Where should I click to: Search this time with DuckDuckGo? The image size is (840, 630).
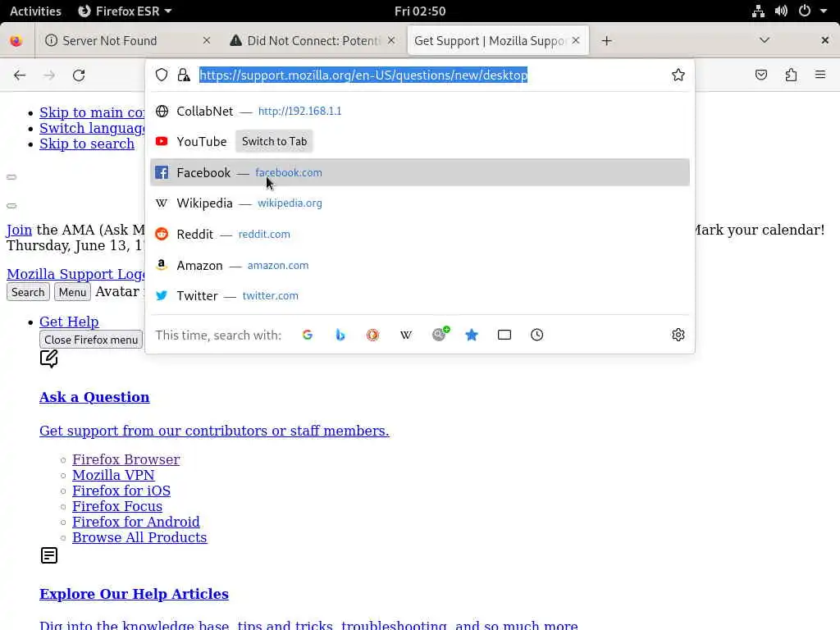(373, 335)
